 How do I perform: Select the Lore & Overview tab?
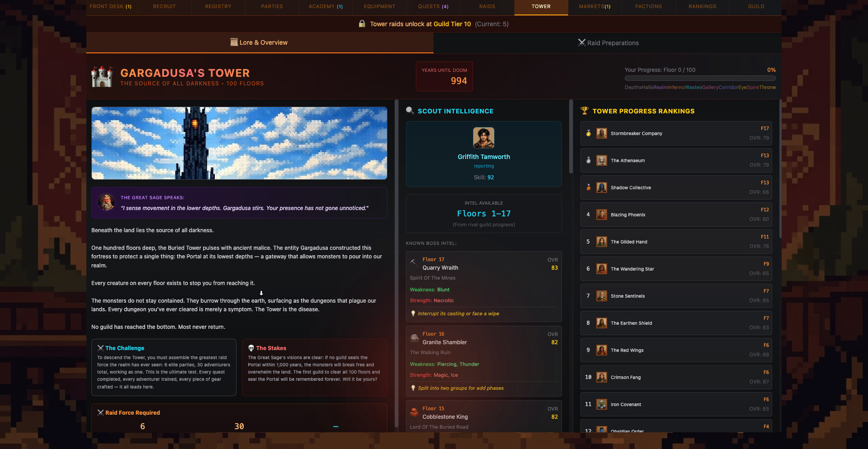click(259, 42)
